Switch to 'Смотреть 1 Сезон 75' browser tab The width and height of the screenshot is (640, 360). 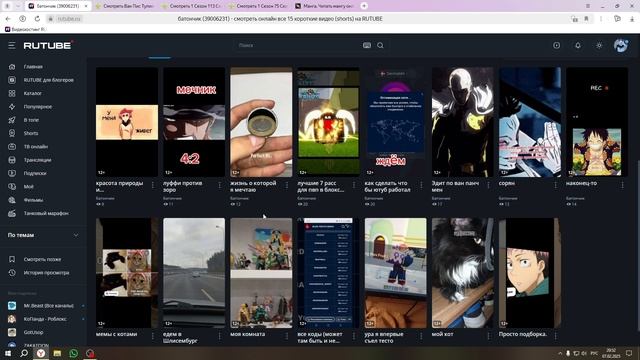click(x=258, y=6)
